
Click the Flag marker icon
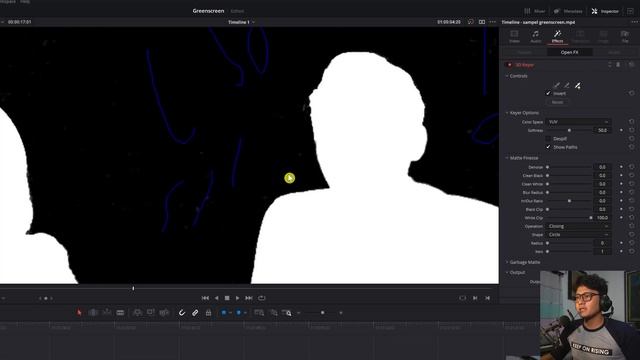click(x=224, y=313)
